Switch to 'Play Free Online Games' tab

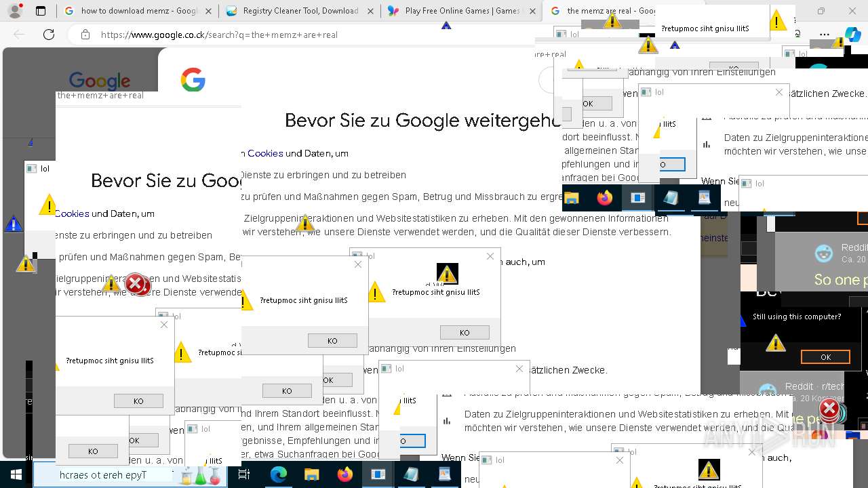coord(462,11)
